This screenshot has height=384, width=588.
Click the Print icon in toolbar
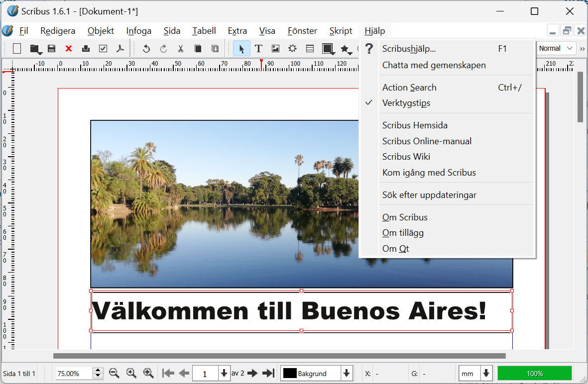pos(86,49)
